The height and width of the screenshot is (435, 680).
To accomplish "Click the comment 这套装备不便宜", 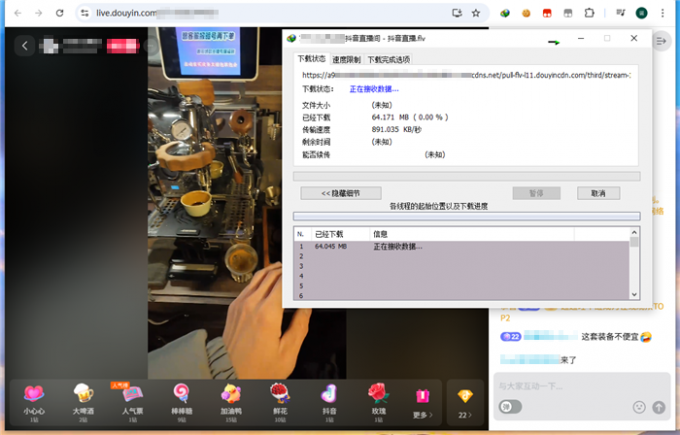I will click(x=610, y=337).
